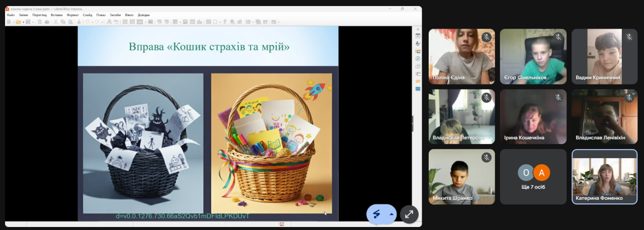Select Вадим Криничний video tile
This screenshot has height=230, width=644.
click(x=605, y=56)
